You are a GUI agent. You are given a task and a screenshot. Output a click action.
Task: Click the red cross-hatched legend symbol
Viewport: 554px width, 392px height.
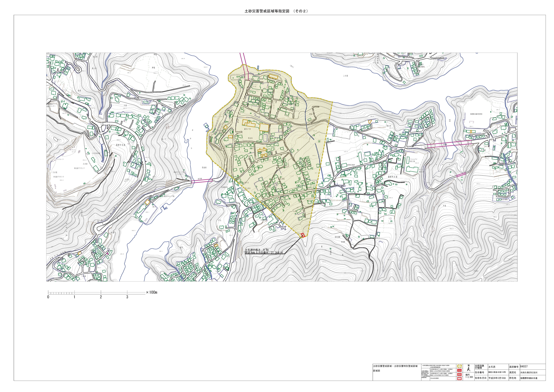point(459,370)
